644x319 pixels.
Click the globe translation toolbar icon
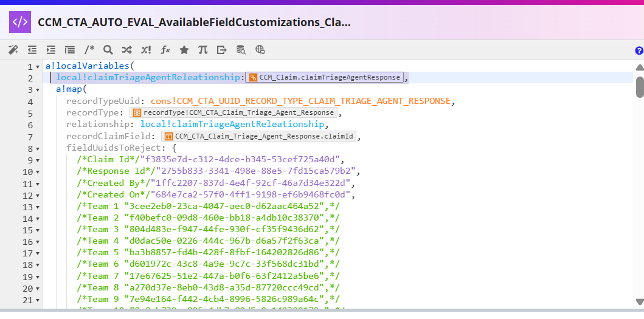click(x=260, y=50)
